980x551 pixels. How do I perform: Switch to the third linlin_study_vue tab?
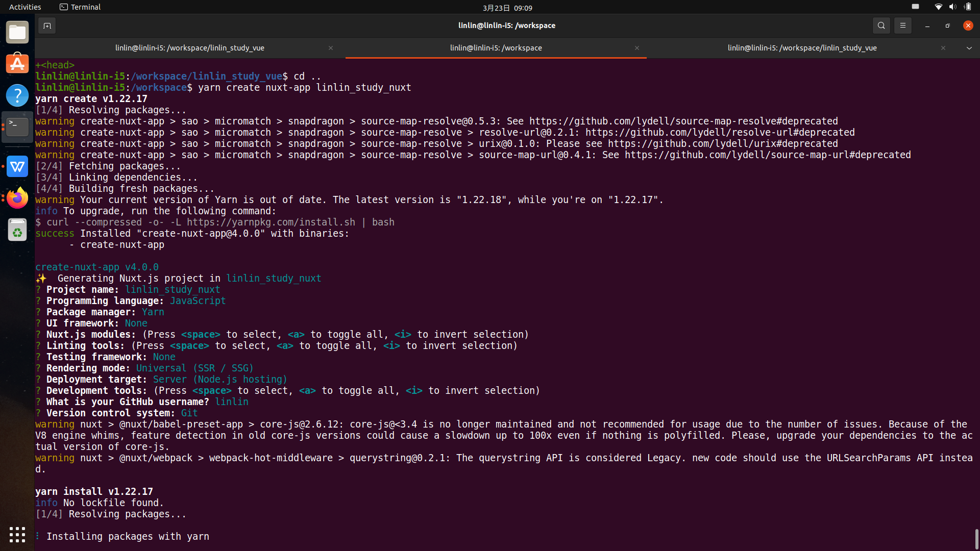tap(801, 48)
